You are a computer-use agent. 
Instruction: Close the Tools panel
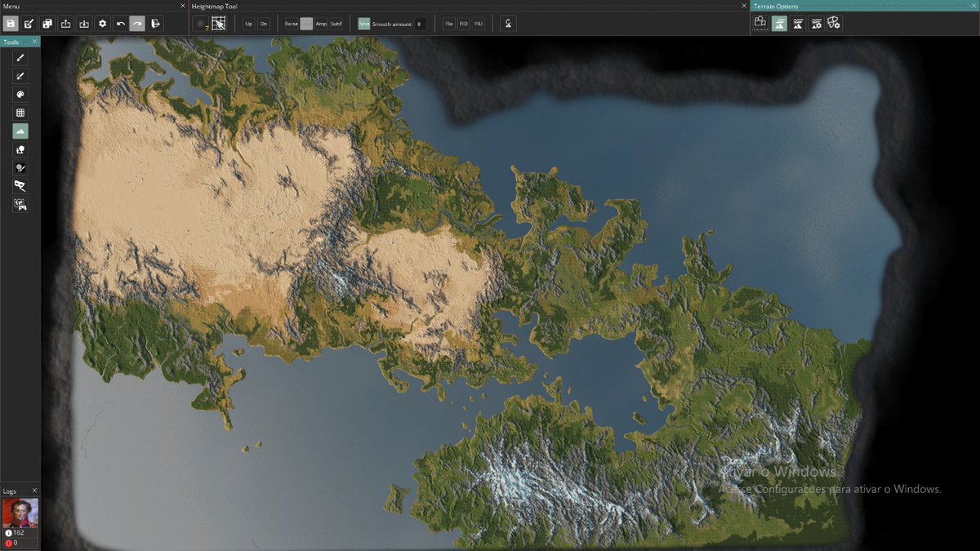point(34,42)
